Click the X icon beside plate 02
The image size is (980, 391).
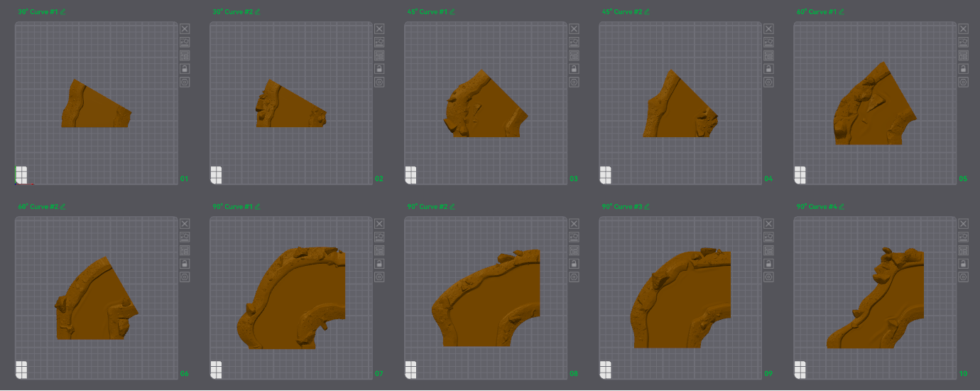coord(379,28)
